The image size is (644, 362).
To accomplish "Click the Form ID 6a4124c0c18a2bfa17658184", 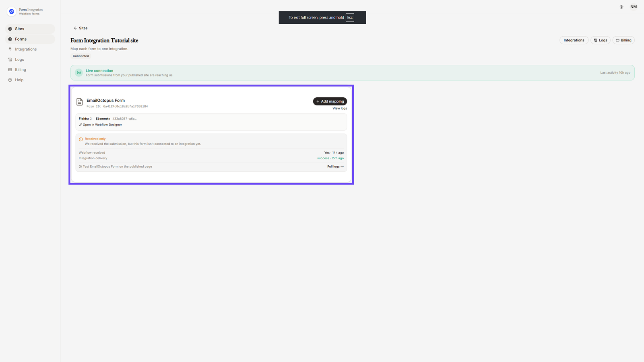I will (x=117, y=107).
